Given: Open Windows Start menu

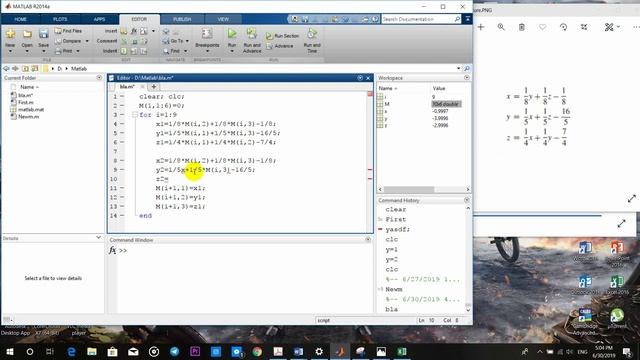Looking at the screenshot, I should coord(10,351).
